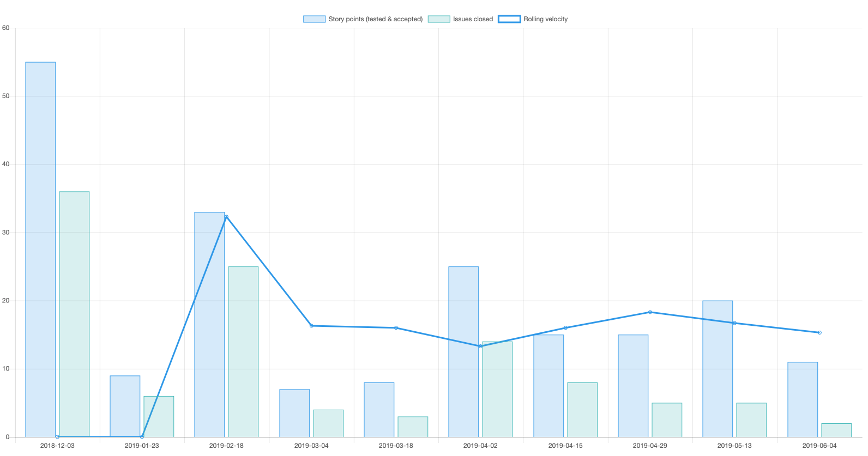Click the y-axis value 60

coord(6,28)
